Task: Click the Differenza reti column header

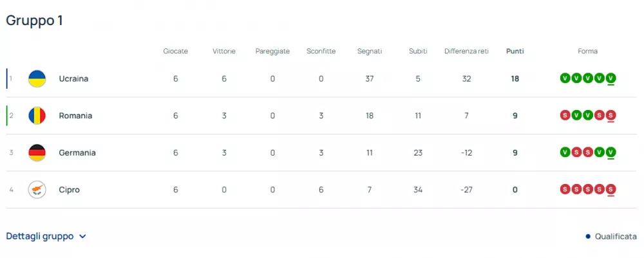Action: click(466, 51)
